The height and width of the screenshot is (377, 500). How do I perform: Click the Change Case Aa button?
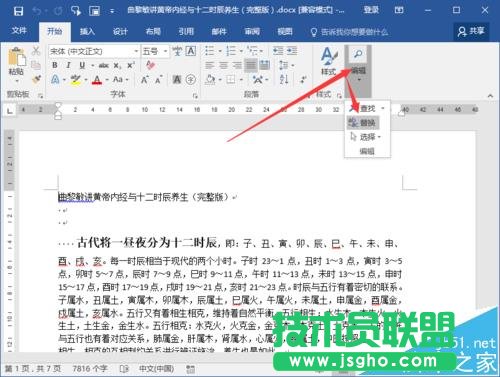pos(118,79)
